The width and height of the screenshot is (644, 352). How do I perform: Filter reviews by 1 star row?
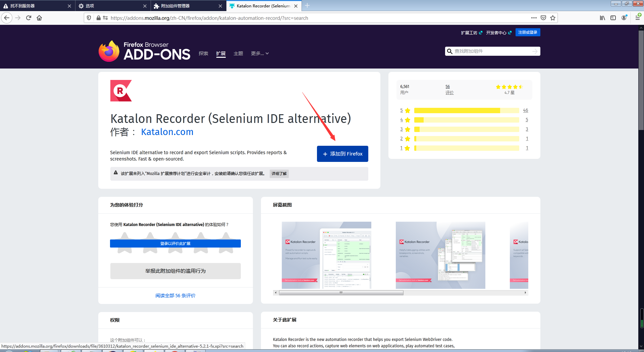464,148
